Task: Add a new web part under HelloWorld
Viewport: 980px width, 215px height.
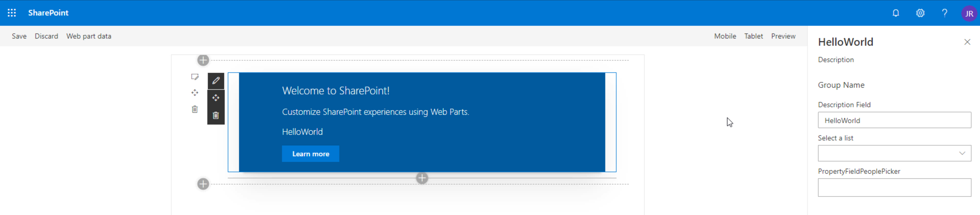Action: pos(422,178)
